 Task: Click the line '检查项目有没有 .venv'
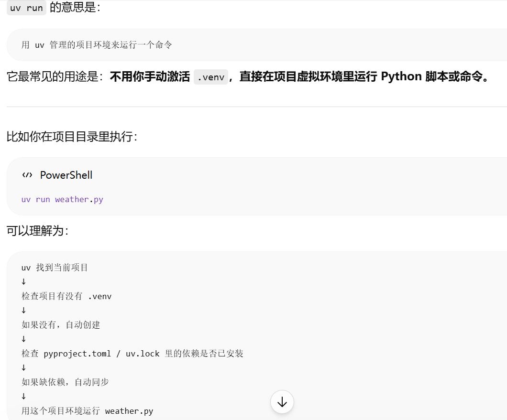66,296
